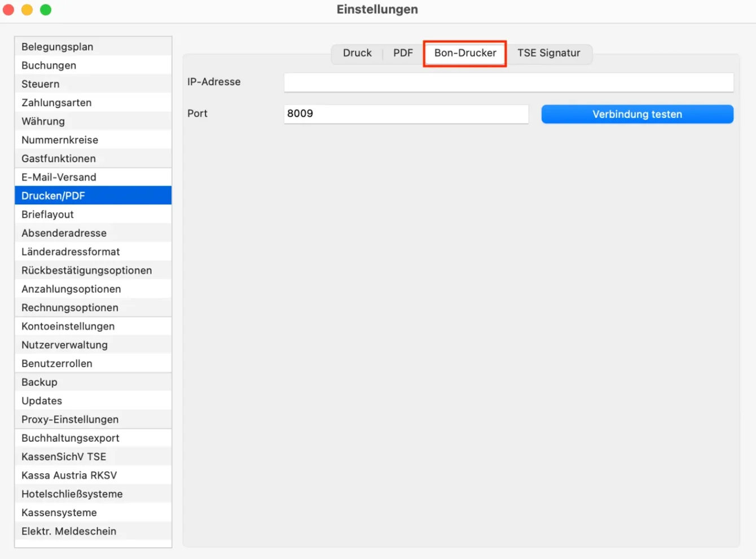756x559 pixels.
Task: Select the Bon-Drucker tab
Action: [x=465, y=53]
